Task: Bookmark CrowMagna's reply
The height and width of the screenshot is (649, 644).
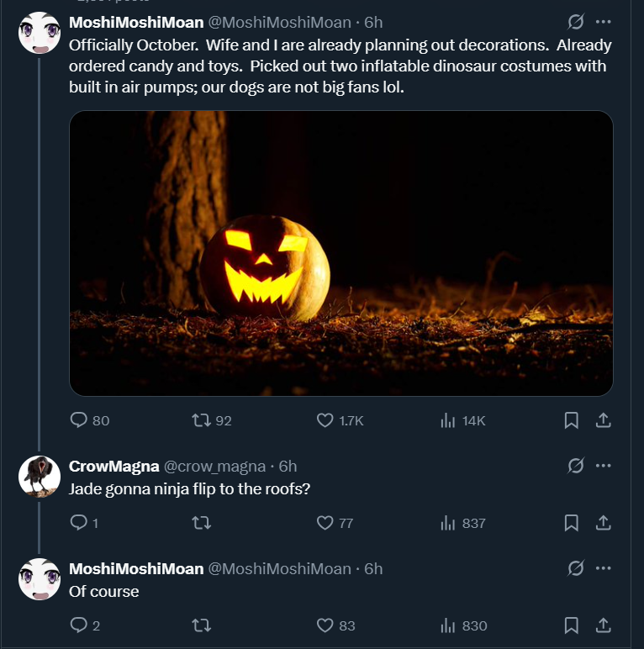Action: [572, 523]
